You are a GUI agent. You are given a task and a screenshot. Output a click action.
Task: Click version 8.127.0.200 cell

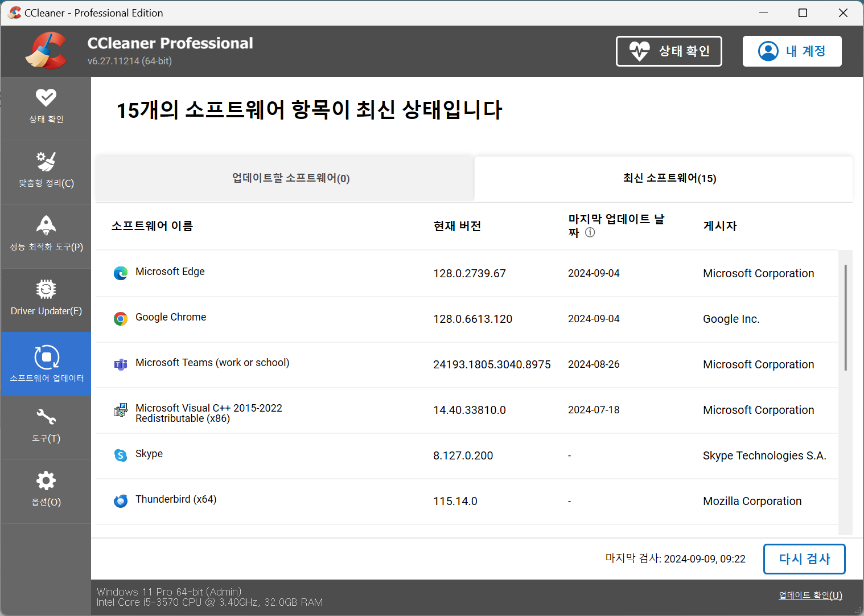pos(463,455)
